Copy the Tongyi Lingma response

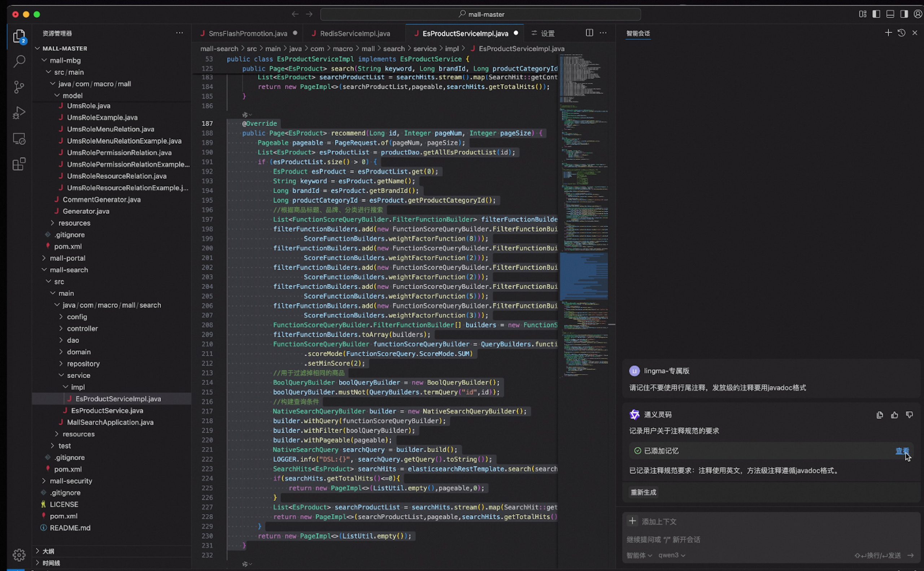pos(880,415)
